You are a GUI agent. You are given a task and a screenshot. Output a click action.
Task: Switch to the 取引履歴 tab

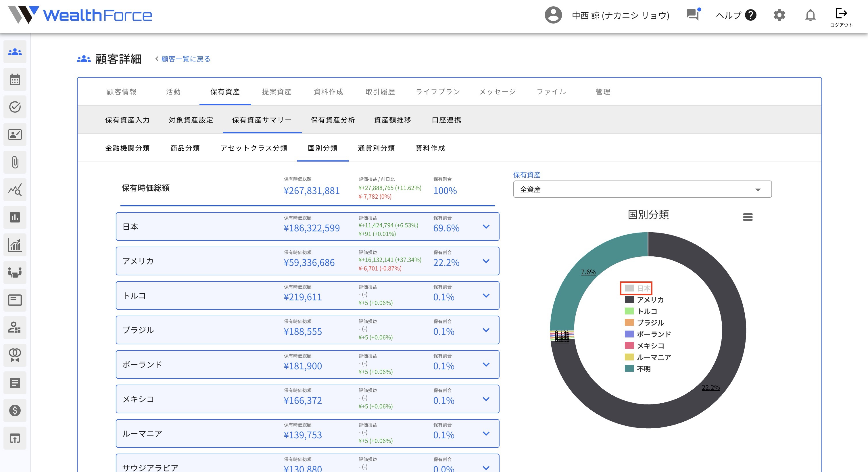(380, 92)
